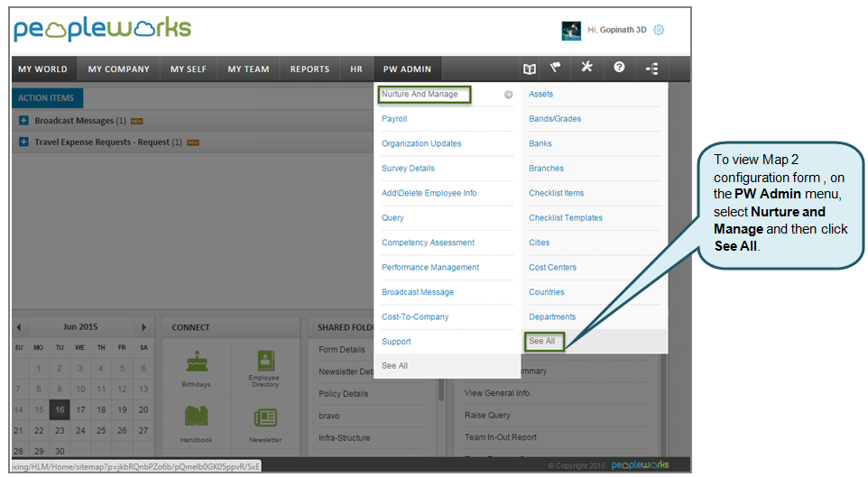Open Branches in the submenu
The width and height of the screenshot is (868, 477).
pyautogui.click(x=546, y=169)
